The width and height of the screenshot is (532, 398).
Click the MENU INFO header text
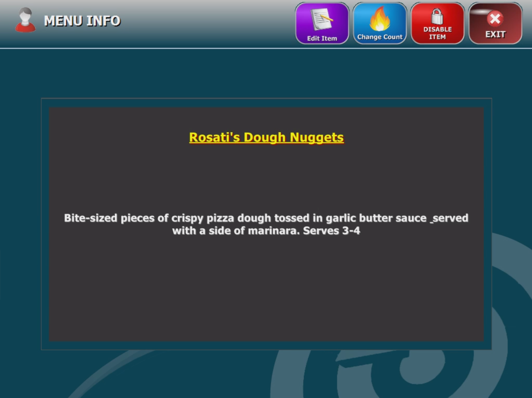tap(82, 21)
